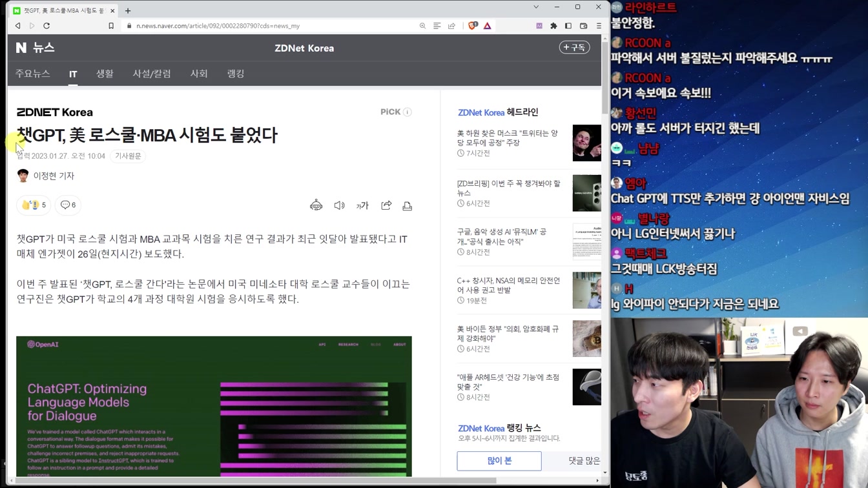Open the Brave wallet icon

(x=583, y=26)
